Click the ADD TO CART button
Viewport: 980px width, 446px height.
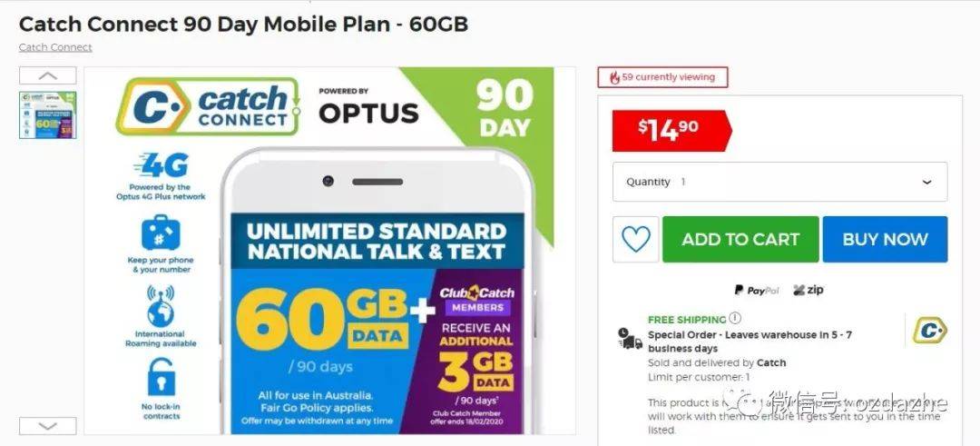(740, 240)
